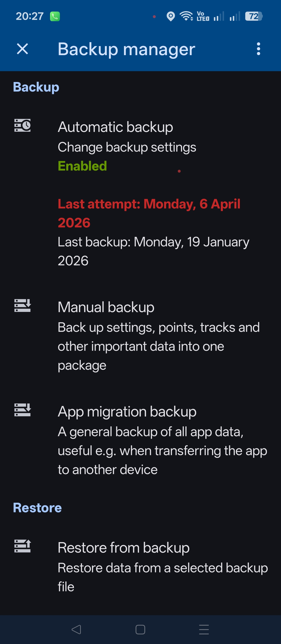Close the Backup manager screen
Viewport: 281px width, 644px height.
point(22,48)
